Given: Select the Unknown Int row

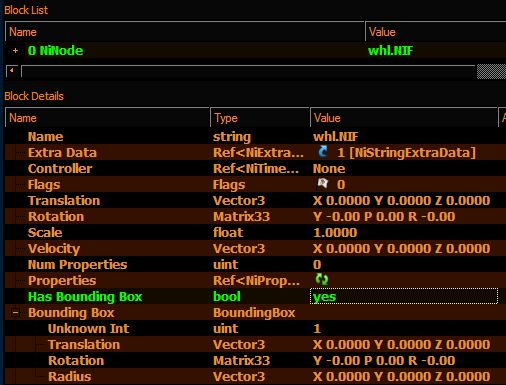Looking at the screenshot, I should click(255, 329).
